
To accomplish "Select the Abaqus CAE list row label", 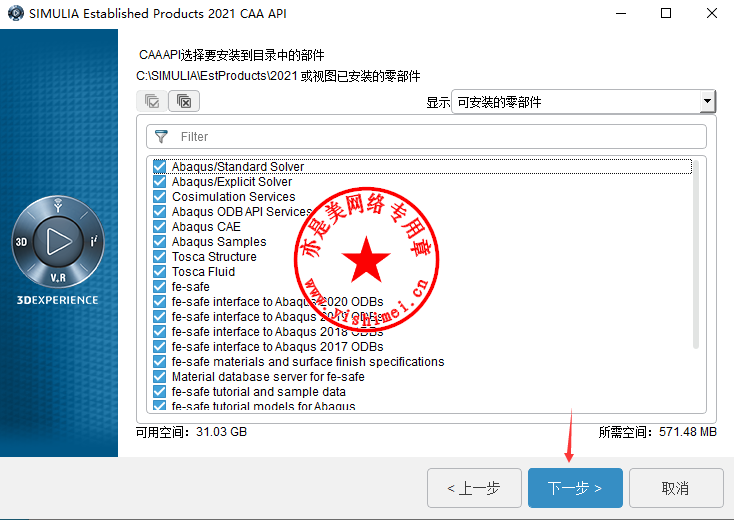I will pyautogui.click(x=206, y=227).
